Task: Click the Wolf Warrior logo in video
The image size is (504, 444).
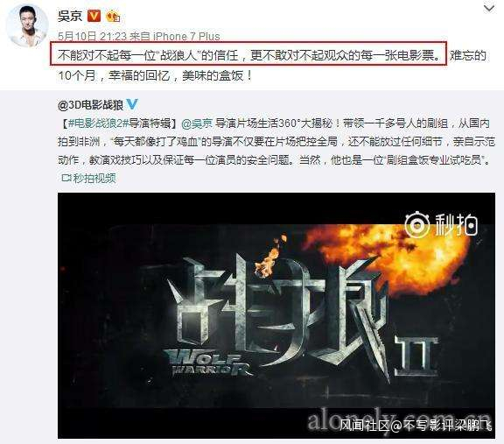Action: [207, 363]
